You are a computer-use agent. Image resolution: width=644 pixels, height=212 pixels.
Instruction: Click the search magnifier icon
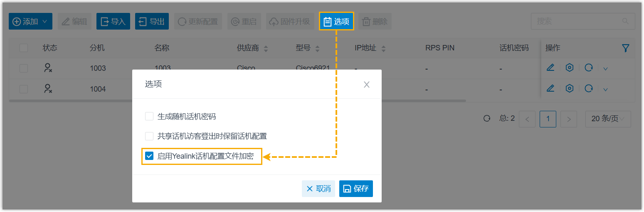625,21
